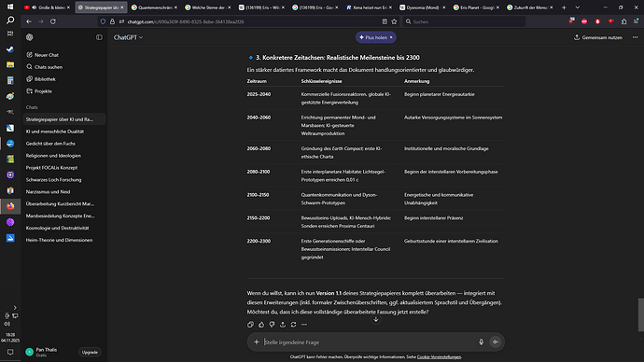Screen dimensions: 644x362
Task: Open the Kosmologie und Destruktivität chat
Action: [x=63, y=228]
